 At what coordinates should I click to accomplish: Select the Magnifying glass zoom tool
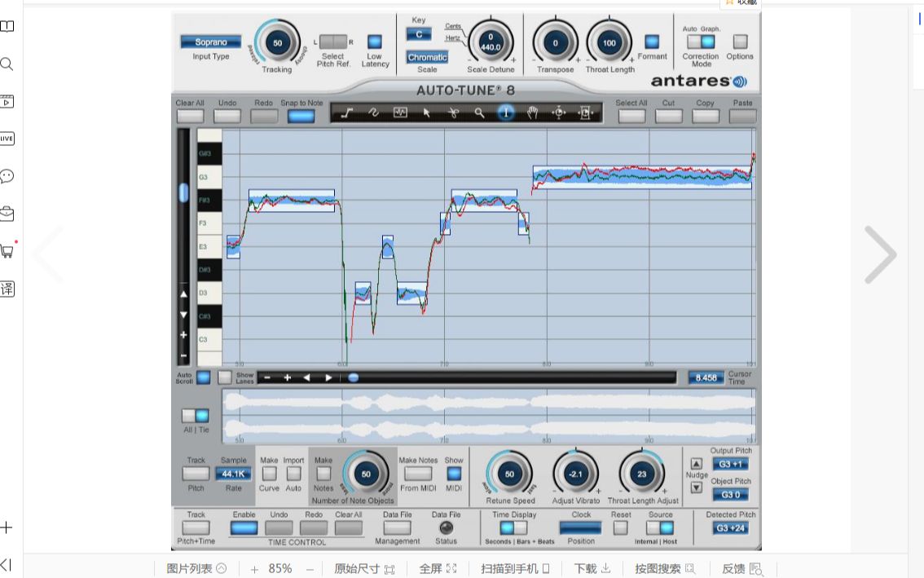click(x=480, y=113)
